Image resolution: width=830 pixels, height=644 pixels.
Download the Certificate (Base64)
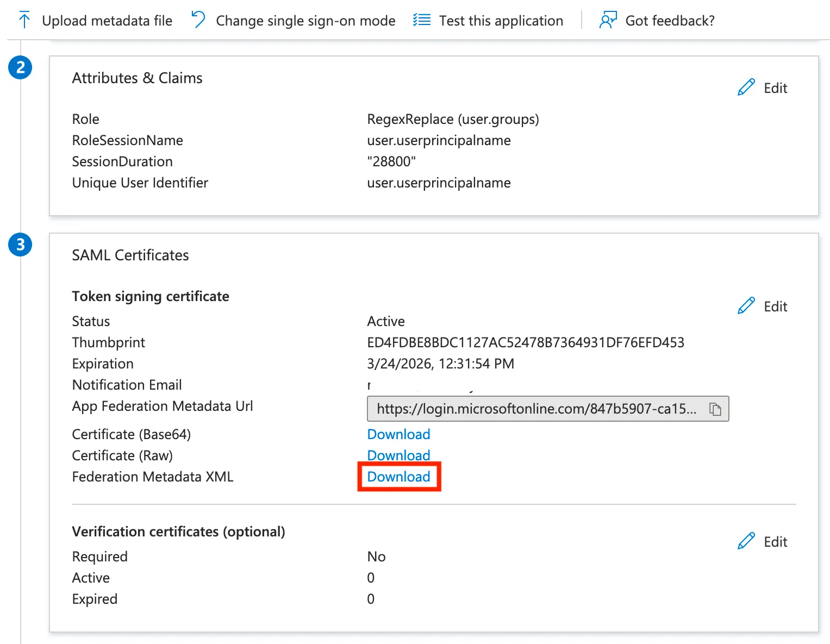click(398, 434)
